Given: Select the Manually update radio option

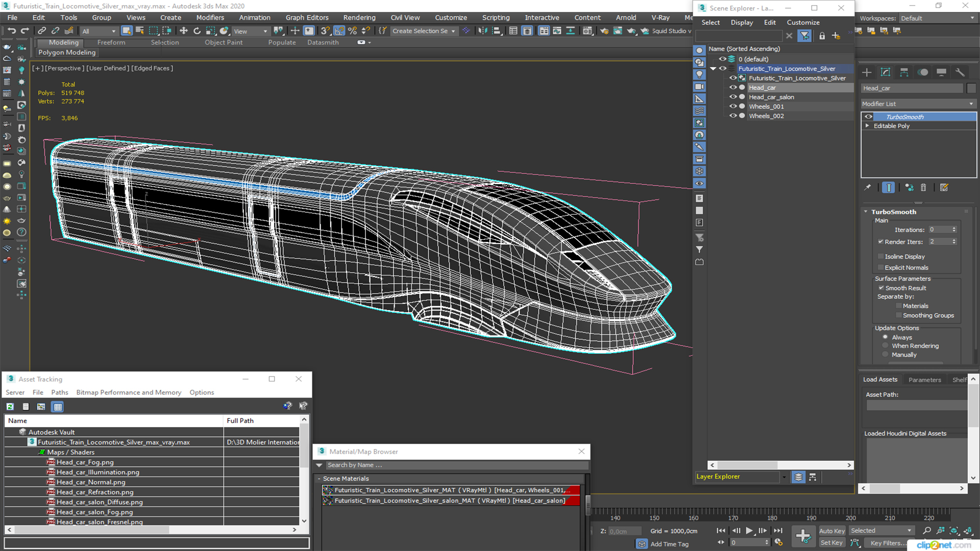Looking at the screenshot, I should coord(886,355).
